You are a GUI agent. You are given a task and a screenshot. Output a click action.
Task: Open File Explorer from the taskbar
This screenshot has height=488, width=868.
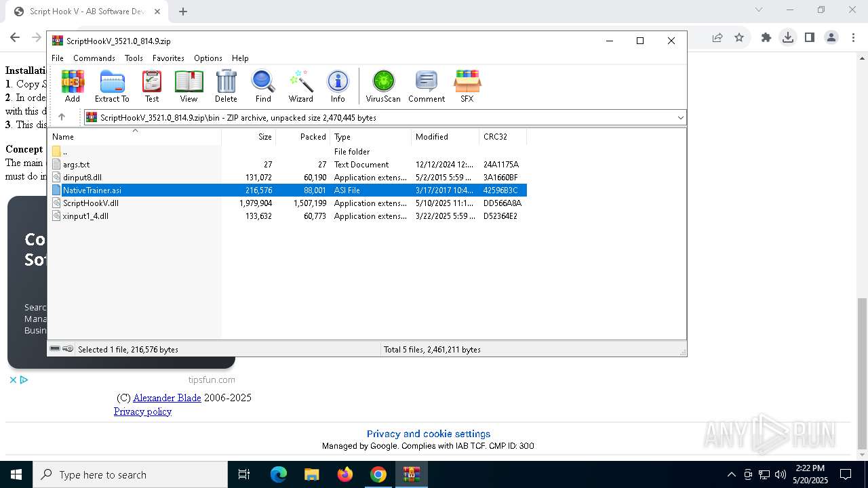coord(311,474)
